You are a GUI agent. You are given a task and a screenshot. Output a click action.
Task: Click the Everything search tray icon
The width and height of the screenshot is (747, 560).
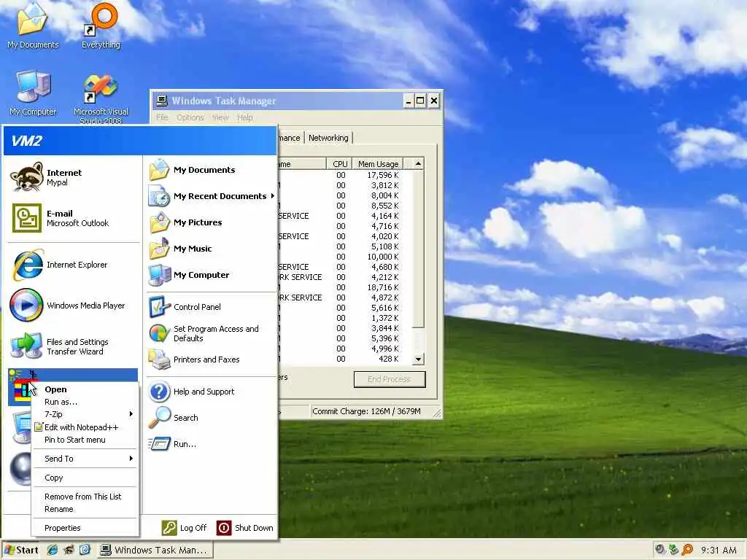687,550
